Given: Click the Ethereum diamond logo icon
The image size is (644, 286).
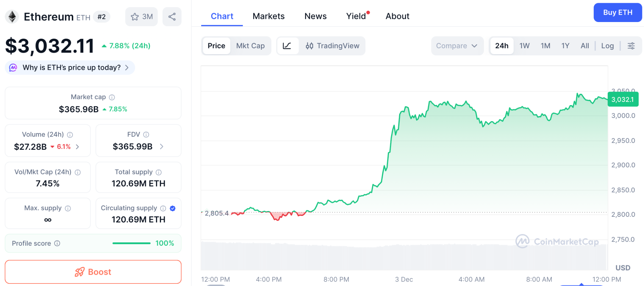Looking at the screenshot, I should [12, 17].
